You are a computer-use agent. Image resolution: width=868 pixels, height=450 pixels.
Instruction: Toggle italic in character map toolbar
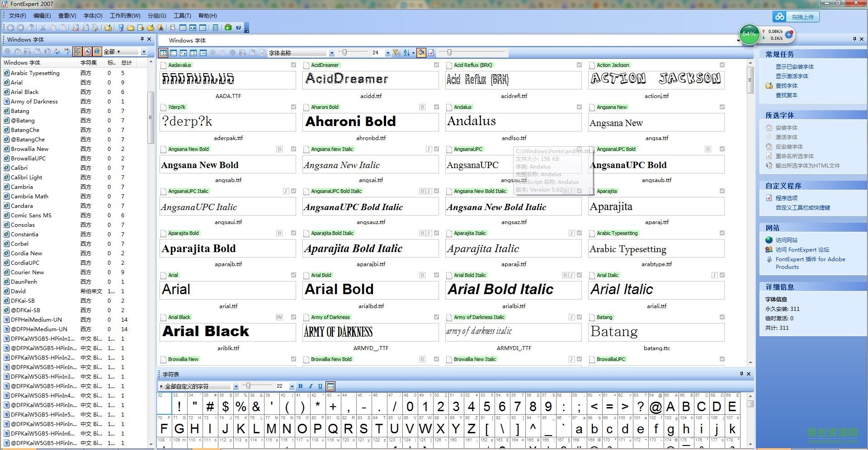(310, 386)
